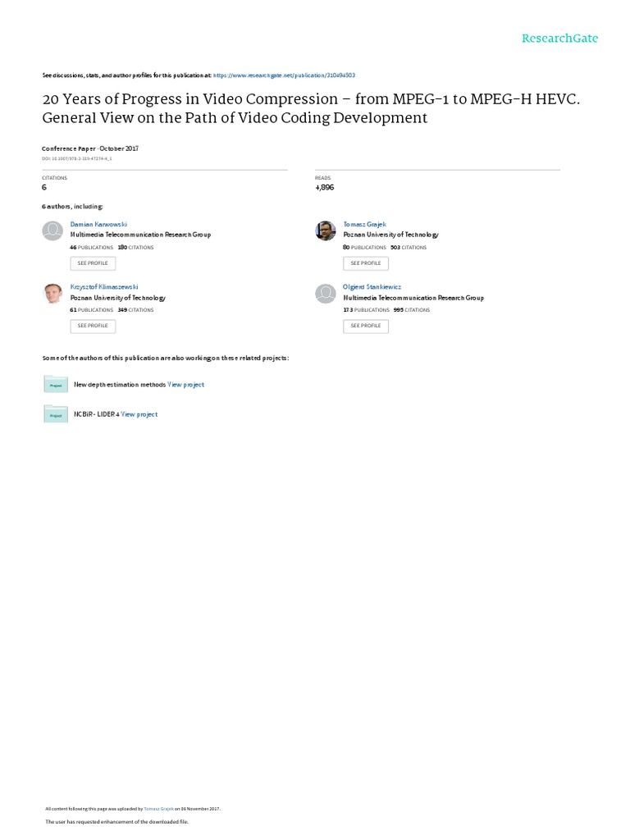Screen dimensions: 630x840
Task: Click Krzysztof Klimaszewski's profile photo
Action: pos(52,294)
